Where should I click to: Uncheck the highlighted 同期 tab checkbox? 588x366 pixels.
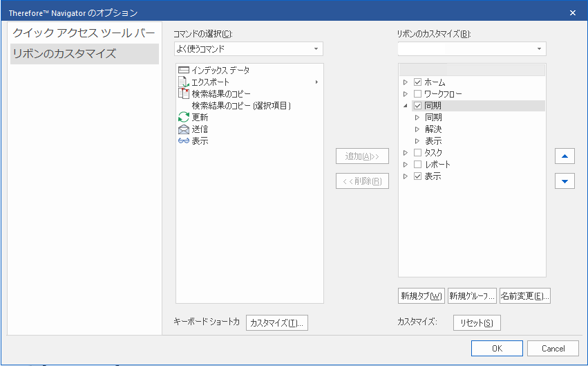click(x=417, y=105)
